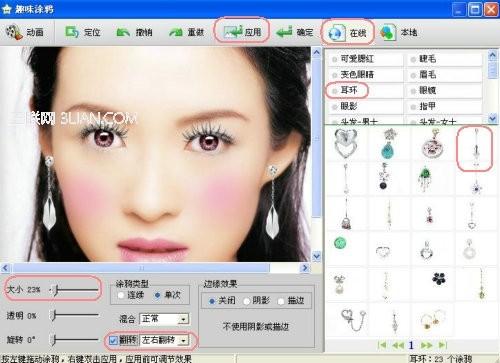Select the 定位 position tool
The height and width of the screenshot is (363, 500).
coord(72,32)
